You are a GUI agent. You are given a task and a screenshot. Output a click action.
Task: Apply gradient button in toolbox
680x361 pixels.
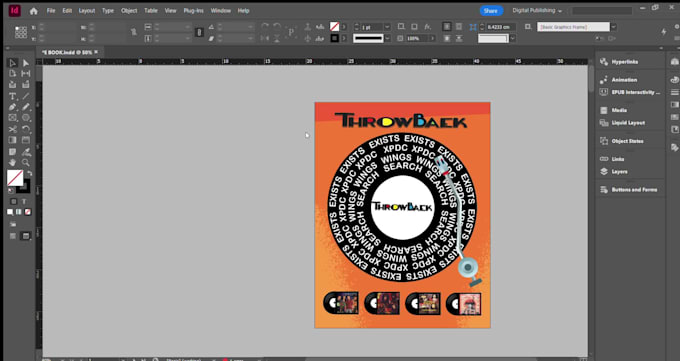(19, 212)
